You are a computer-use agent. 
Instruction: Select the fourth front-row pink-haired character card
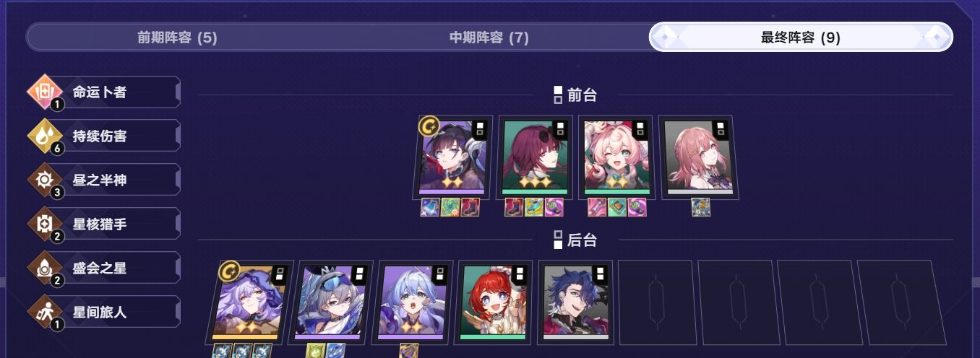[697, 157]
